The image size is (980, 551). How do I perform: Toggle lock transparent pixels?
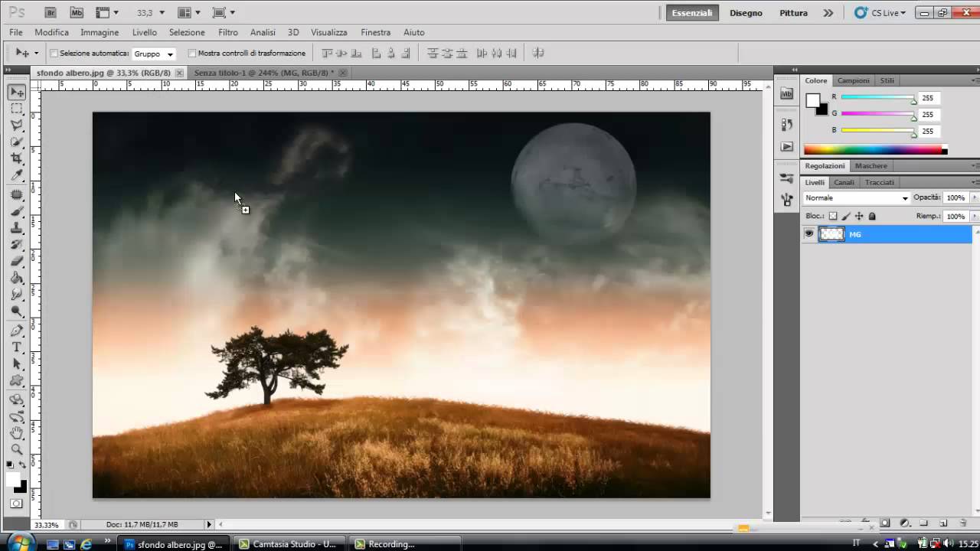[833, 217]
